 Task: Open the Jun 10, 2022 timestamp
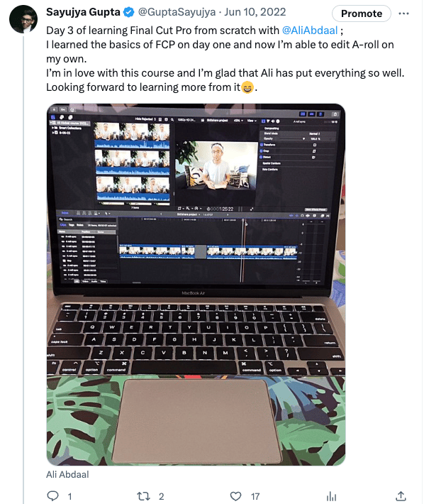coord(255,12)
